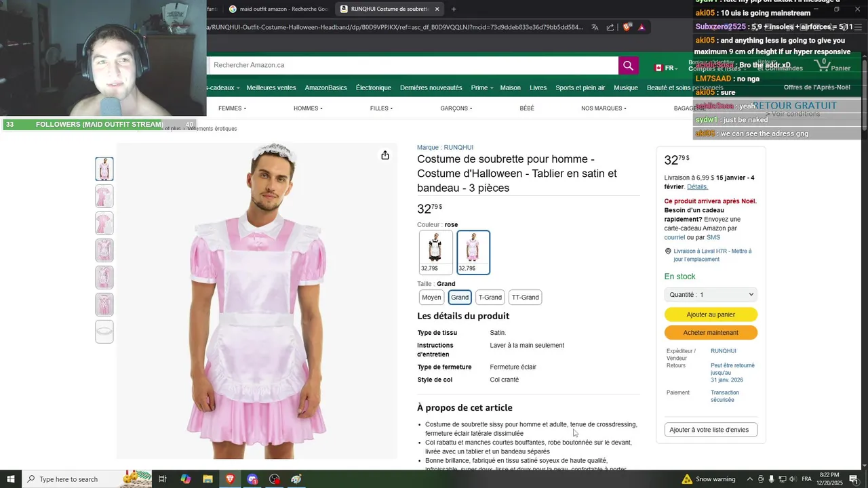Choose size Moyen

431,298
